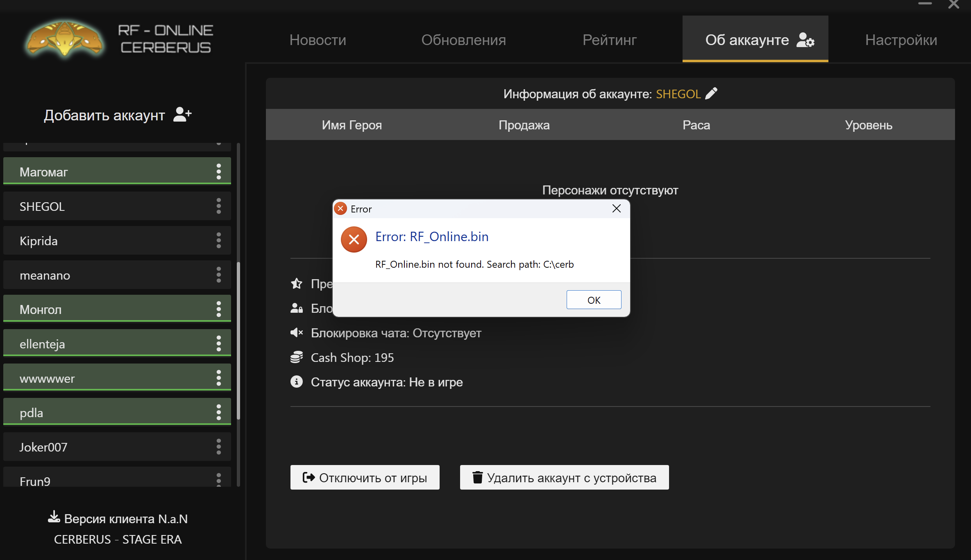The width and height of the screenshot is (971, 560).
Task: Click the account list vertical scrollbar
Action: click(x=238, y=340)
